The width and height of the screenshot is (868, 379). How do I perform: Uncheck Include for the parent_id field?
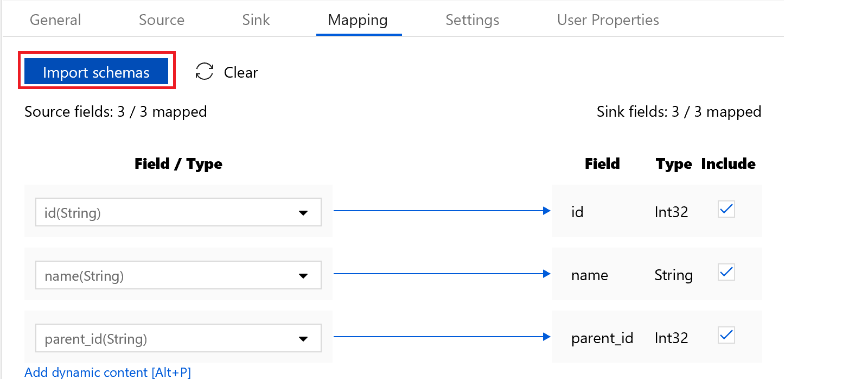coord(726,336)
